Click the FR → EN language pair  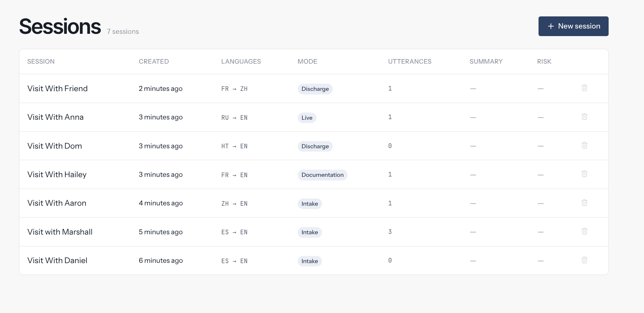coord(235,175)
